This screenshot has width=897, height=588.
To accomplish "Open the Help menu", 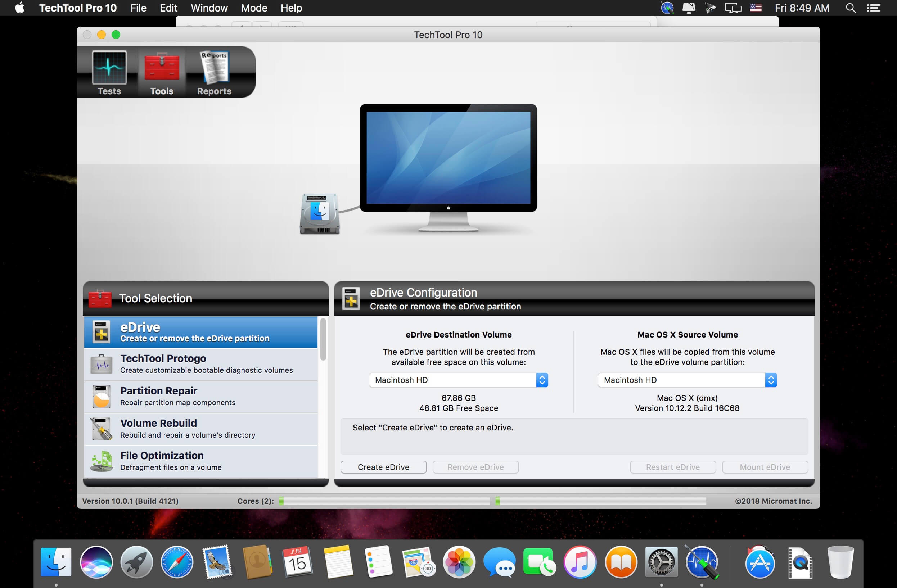I will point(291,8).
